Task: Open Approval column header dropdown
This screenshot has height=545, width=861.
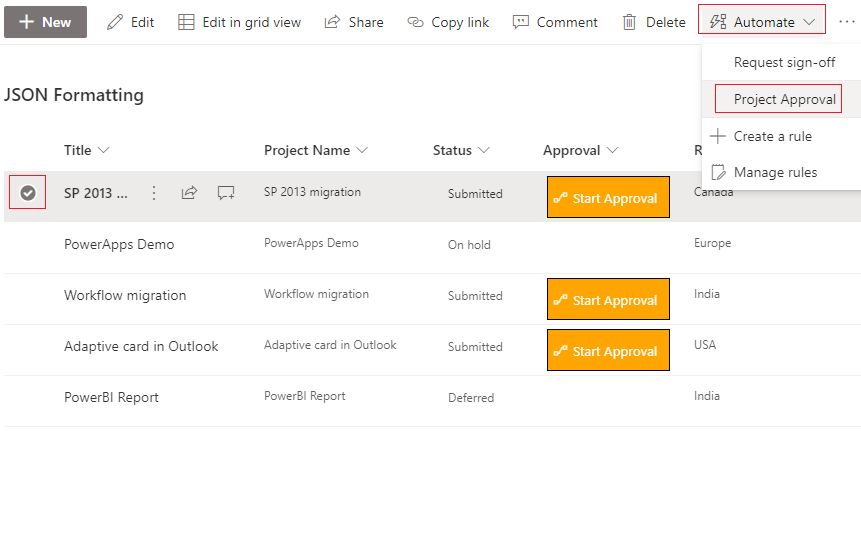Action: pyautogui.click(x=580, y=150)
